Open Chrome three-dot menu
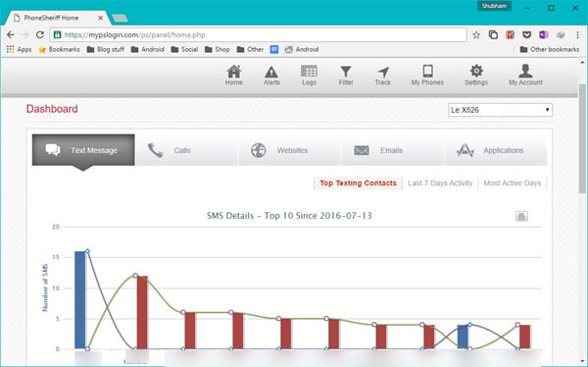 (x=577, y=35)
